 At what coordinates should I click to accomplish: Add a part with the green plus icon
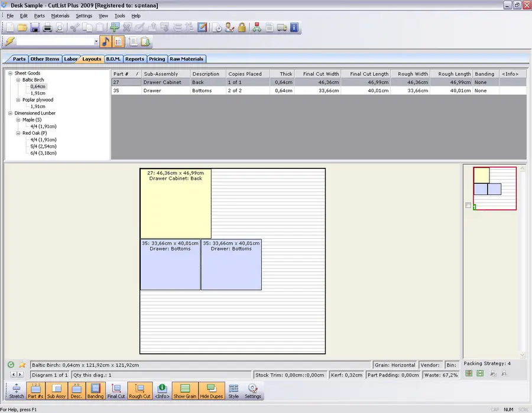[115, 27]
